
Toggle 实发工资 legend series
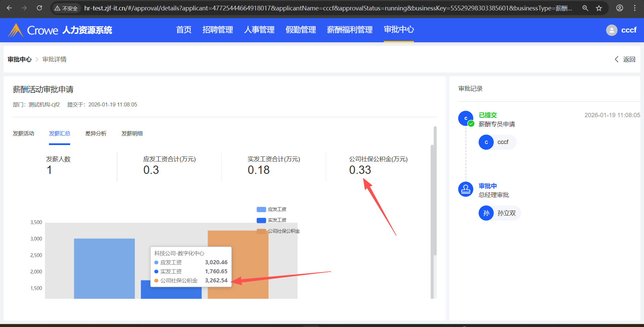pos(271,220)
